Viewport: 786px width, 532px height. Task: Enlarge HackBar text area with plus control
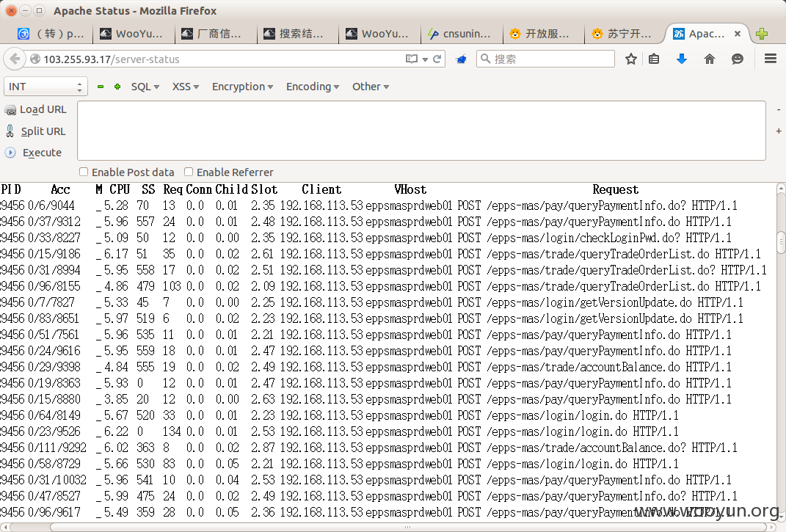[x=779, y=131]
